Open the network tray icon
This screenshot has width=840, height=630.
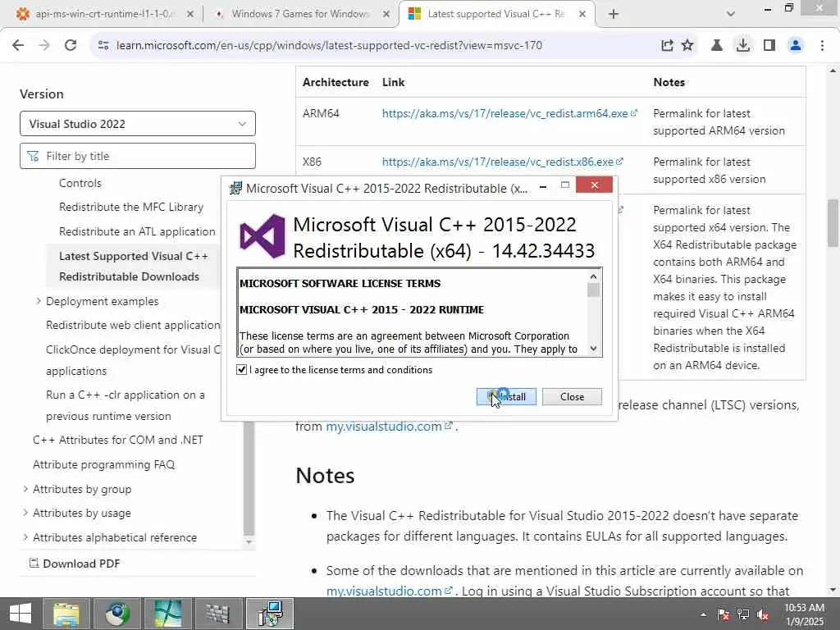coord(743,614)
